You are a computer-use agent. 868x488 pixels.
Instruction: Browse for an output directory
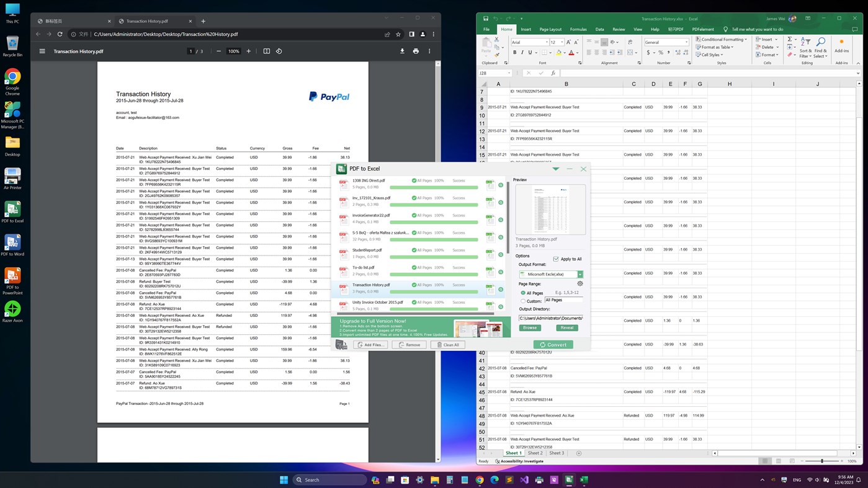[x=529, y=327]
